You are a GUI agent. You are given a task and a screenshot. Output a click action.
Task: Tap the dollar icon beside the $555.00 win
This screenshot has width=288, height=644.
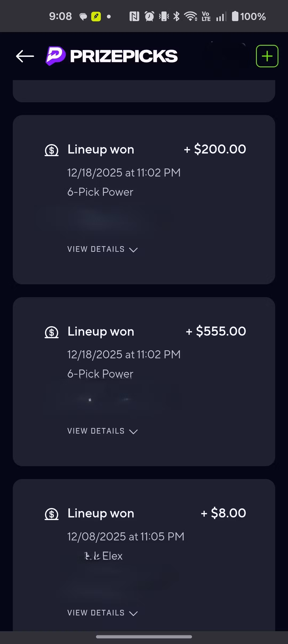tap(51, 332)
